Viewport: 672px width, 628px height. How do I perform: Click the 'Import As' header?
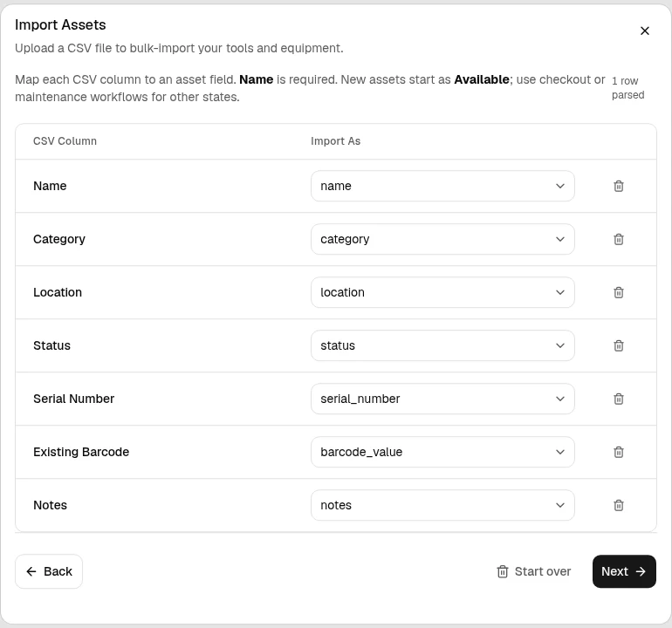336,141
